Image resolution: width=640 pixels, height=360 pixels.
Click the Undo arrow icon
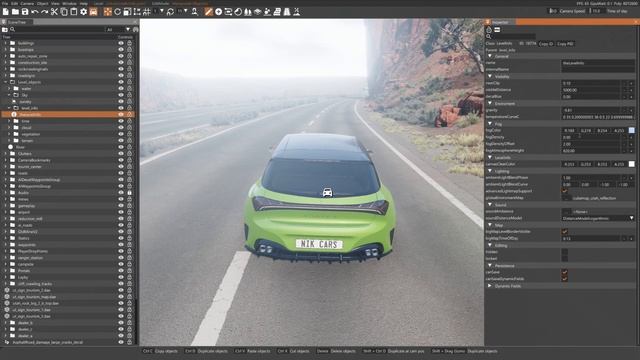35,12
